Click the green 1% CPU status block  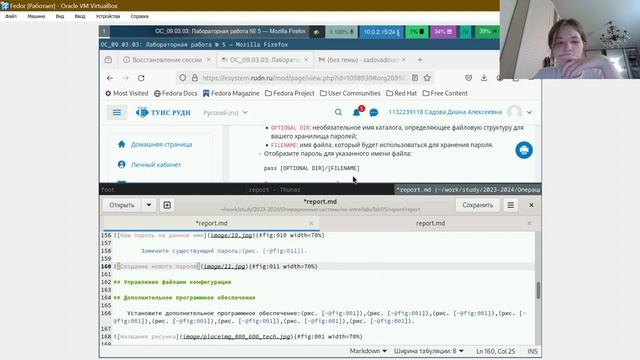(417, 31)
